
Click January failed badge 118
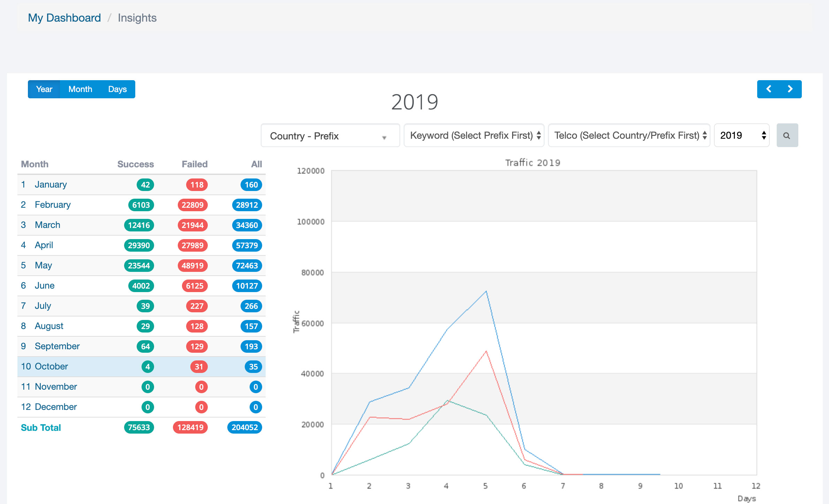(x=197, y=185)
